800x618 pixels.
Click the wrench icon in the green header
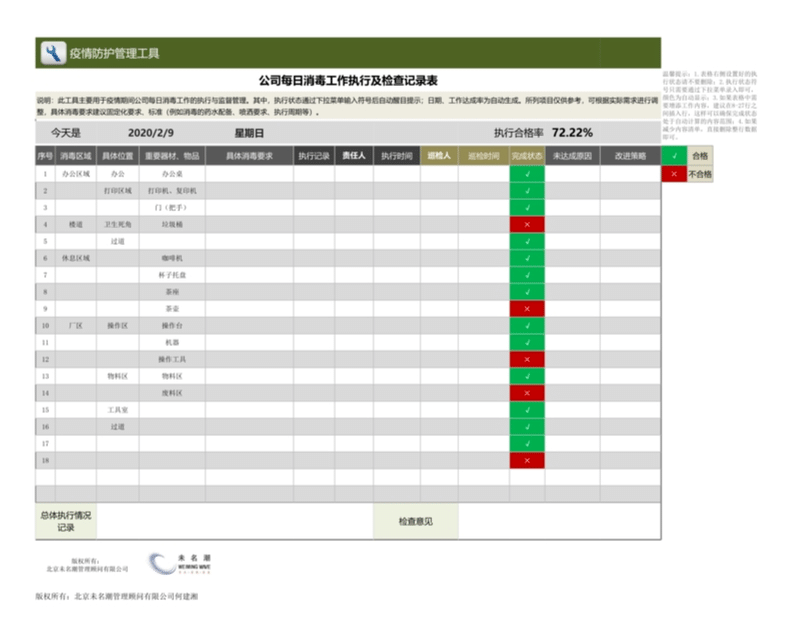[52, 54]
